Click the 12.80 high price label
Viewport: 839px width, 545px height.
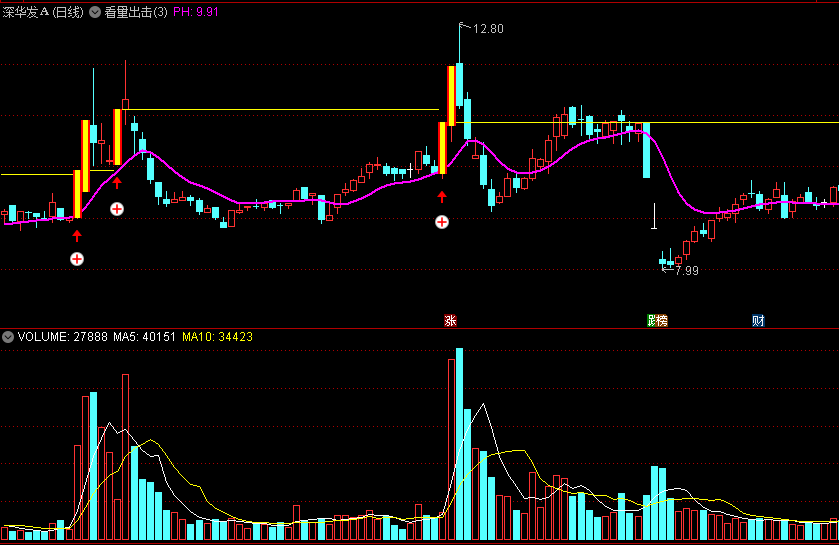click(488, 29)
